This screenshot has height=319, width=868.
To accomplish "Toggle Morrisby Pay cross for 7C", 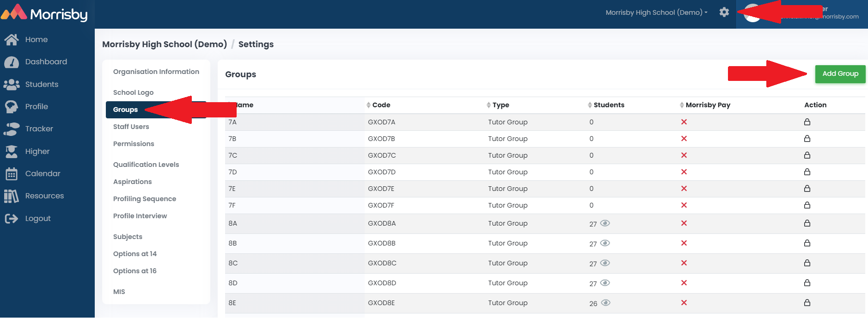I will (x=684, y=155).
